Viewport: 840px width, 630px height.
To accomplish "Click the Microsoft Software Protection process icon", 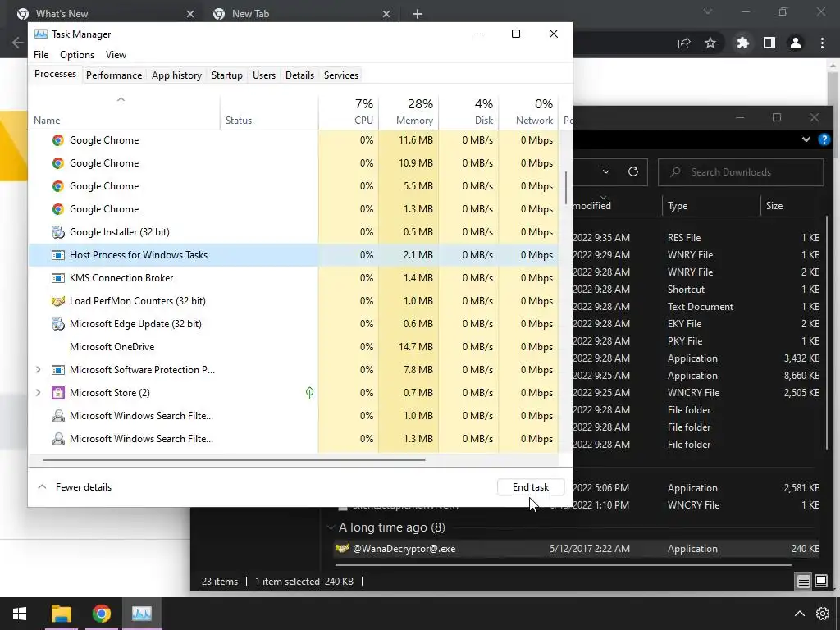I will [x=58, y=370].
